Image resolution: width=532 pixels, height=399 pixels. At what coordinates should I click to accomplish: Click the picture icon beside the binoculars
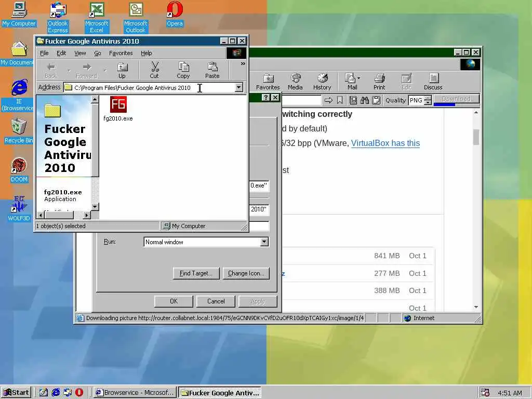(353, 100)
